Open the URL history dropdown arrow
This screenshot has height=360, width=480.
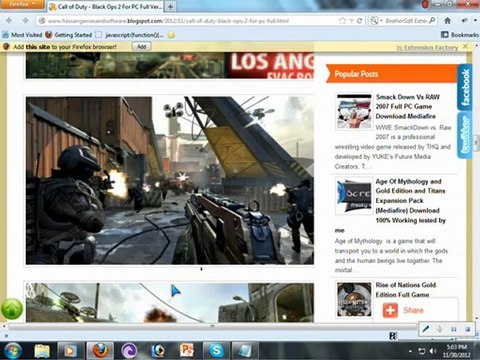[x=351, y=21]
